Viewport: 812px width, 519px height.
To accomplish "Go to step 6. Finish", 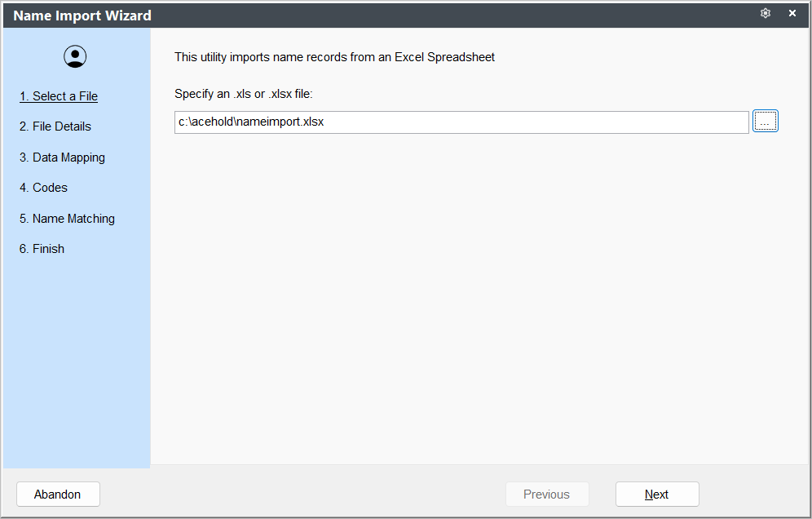I will 42,249.
